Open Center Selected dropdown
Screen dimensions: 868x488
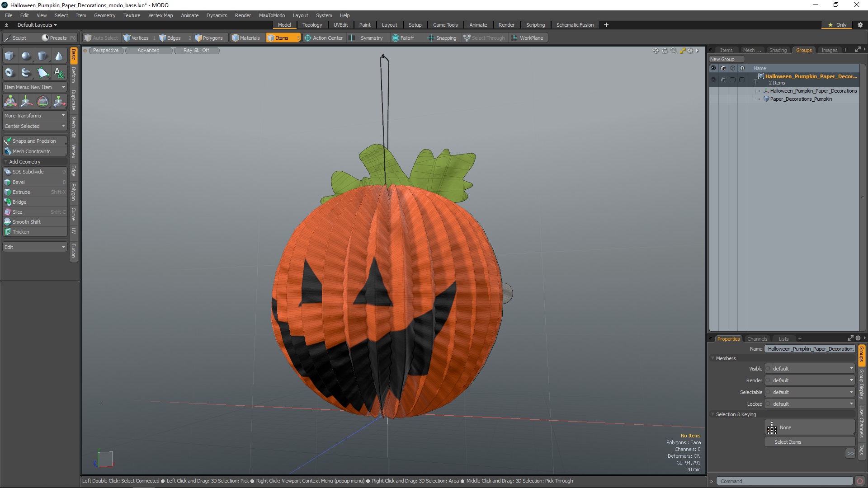(x=35, y=126)
